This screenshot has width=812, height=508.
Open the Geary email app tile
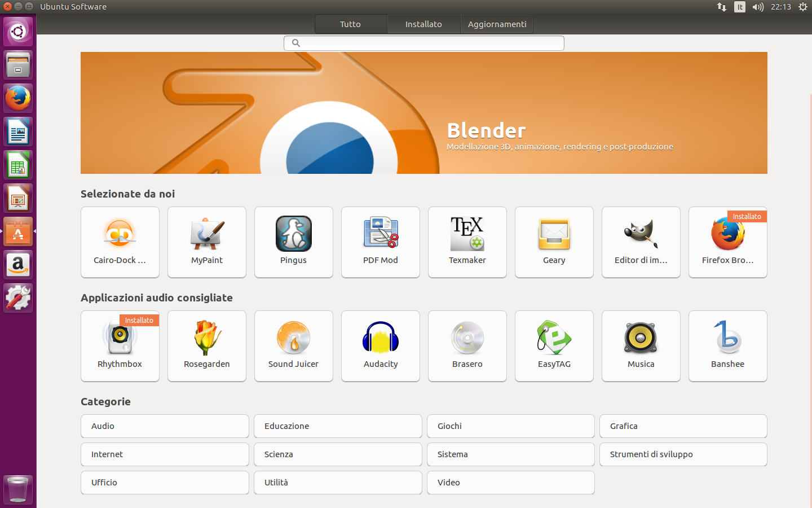click(554, 242)
